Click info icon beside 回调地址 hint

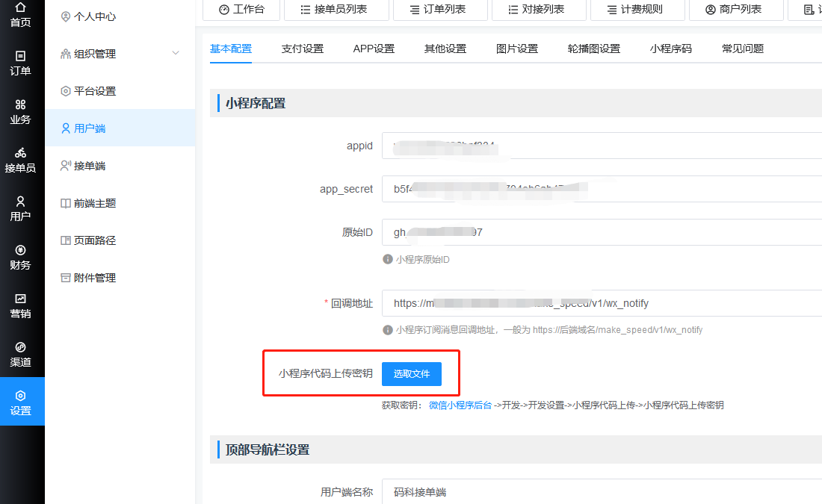tap(388, 329)
